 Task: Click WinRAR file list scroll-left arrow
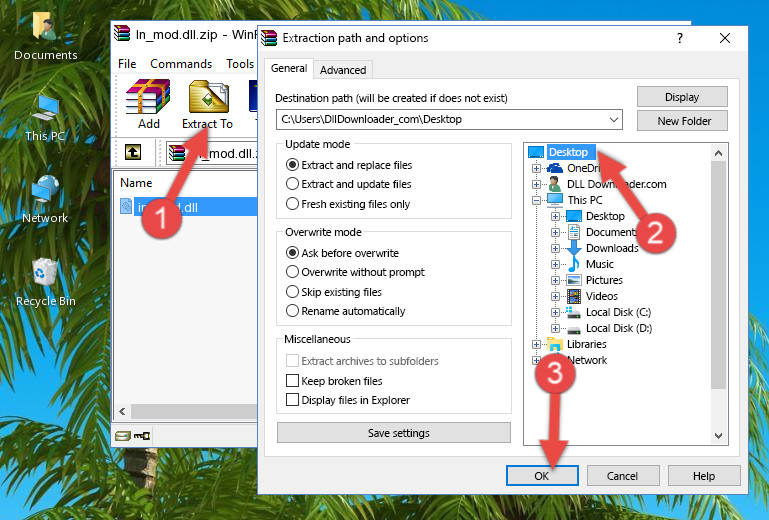point(123,411)
